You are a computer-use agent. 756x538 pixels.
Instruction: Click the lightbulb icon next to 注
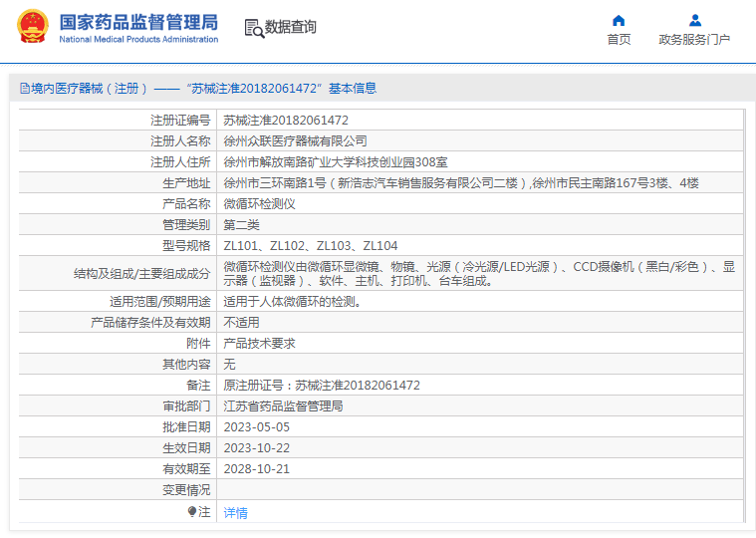tap(192, 511)
